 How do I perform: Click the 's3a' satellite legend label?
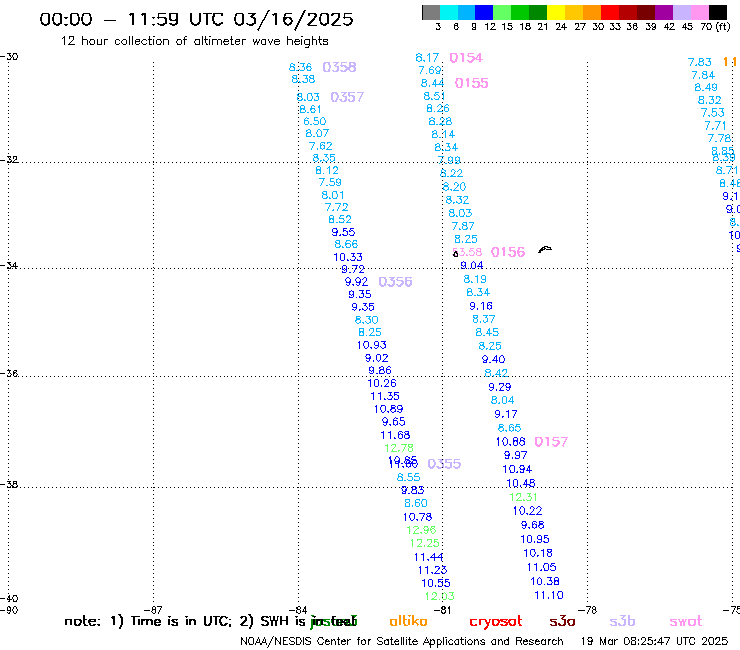[562, 621]
